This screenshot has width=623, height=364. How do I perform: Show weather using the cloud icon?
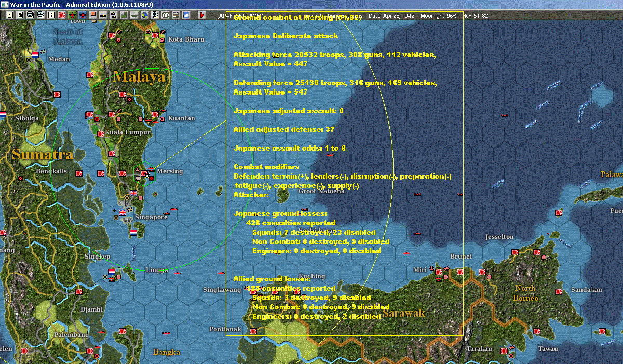[x=186, y=15]
